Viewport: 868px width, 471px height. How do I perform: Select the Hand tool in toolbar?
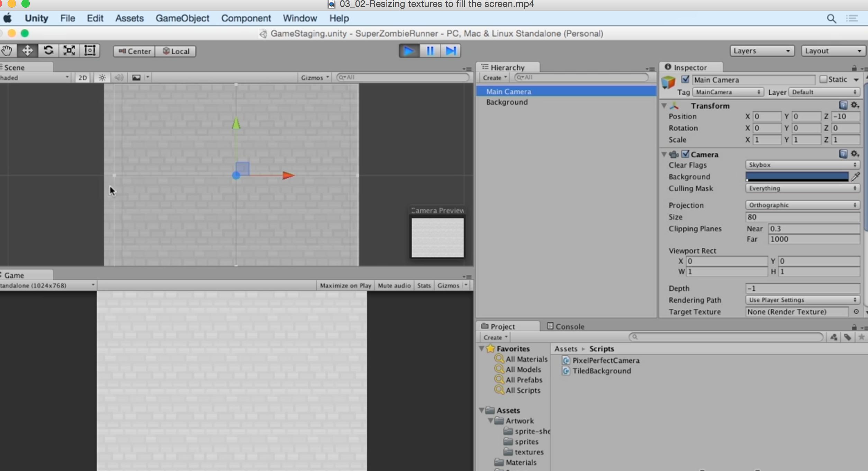pyautogui.click(x=7, y=51)
